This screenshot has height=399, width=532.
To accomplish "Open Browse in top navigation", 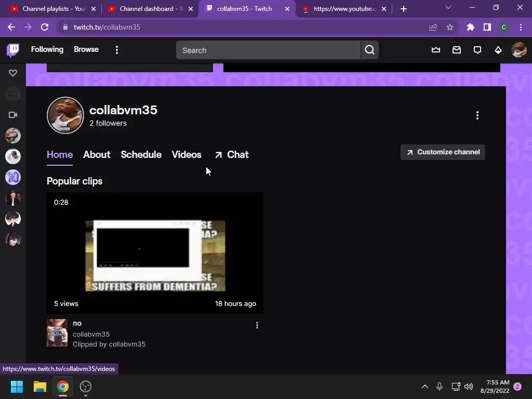I will pos(86,49).
